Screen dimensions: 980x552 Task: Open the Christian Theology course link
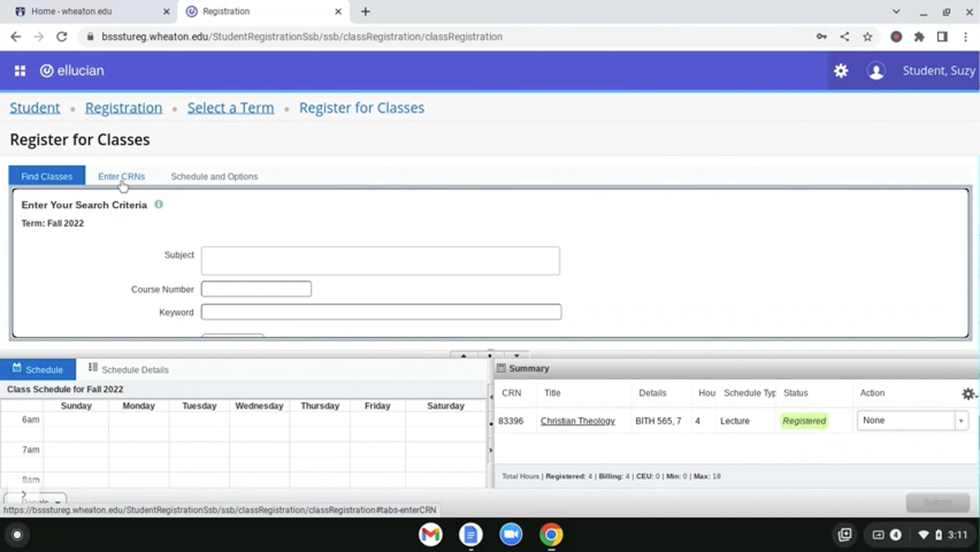(x=577, y=421)
